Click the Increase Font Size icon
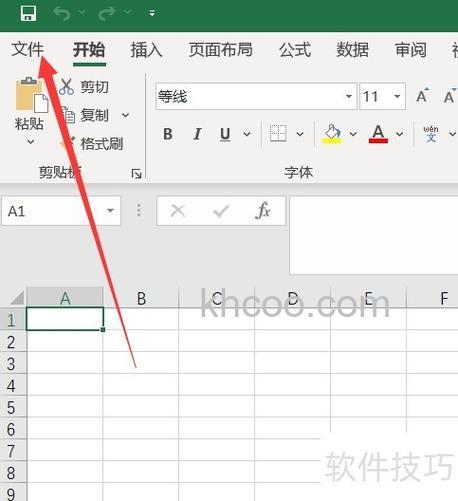The image size is (458, 501). coord(422,96)
